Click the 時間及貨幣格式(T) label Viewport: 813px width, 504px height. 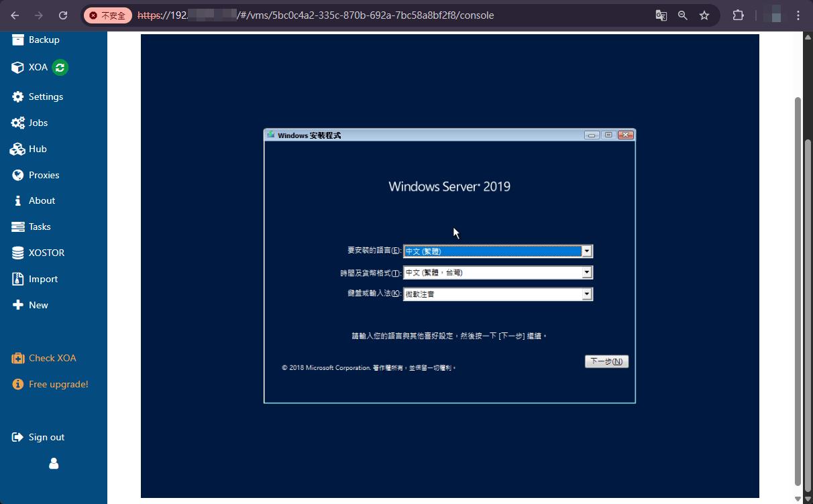pyautogui.click(x=370, y=273)
